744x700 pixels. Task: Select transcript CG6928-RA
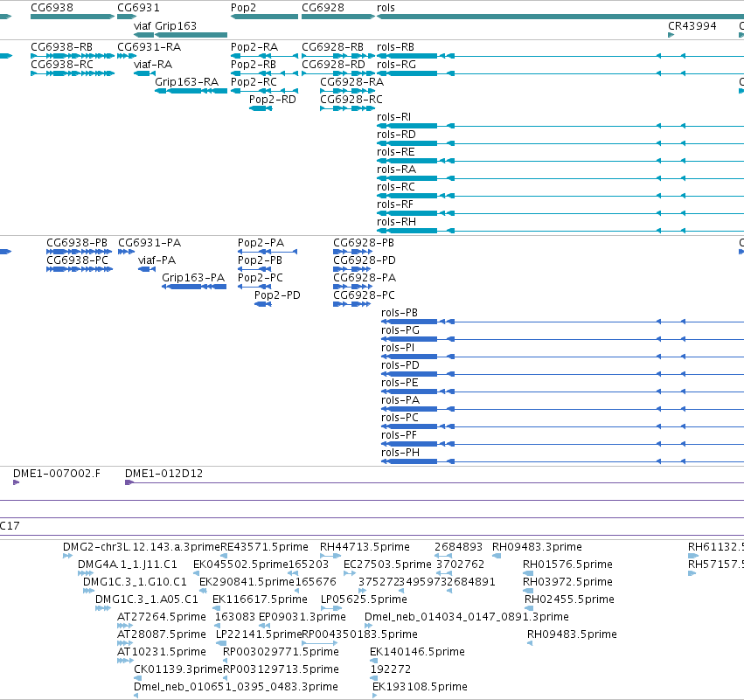(348, 91)
